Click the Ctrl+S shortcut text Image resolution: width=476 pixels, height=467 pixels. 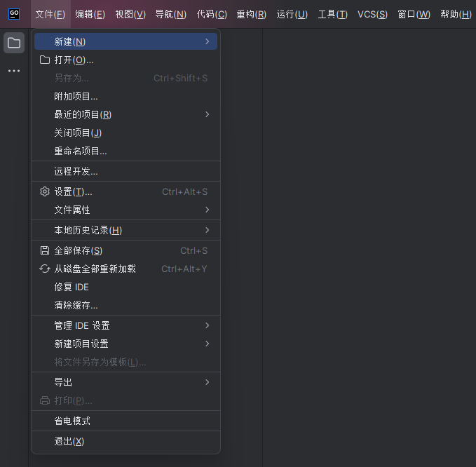click(194, 250)
